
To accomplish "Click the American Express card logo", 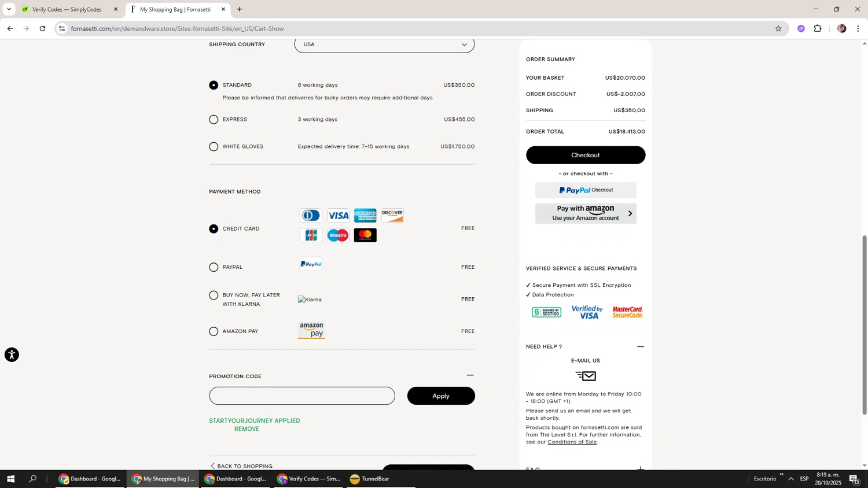I will (x=365, y=216).
